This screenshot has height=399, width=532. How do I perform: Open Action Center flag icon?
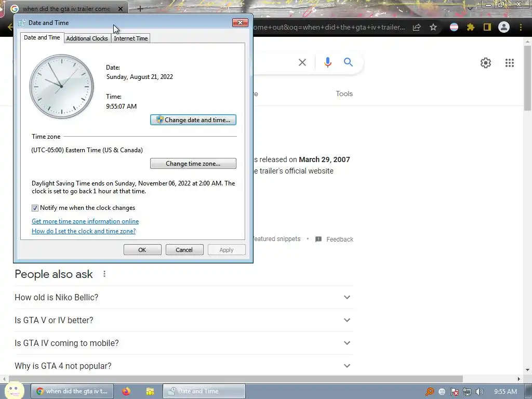pyautogui.click(x=454, y=392)
